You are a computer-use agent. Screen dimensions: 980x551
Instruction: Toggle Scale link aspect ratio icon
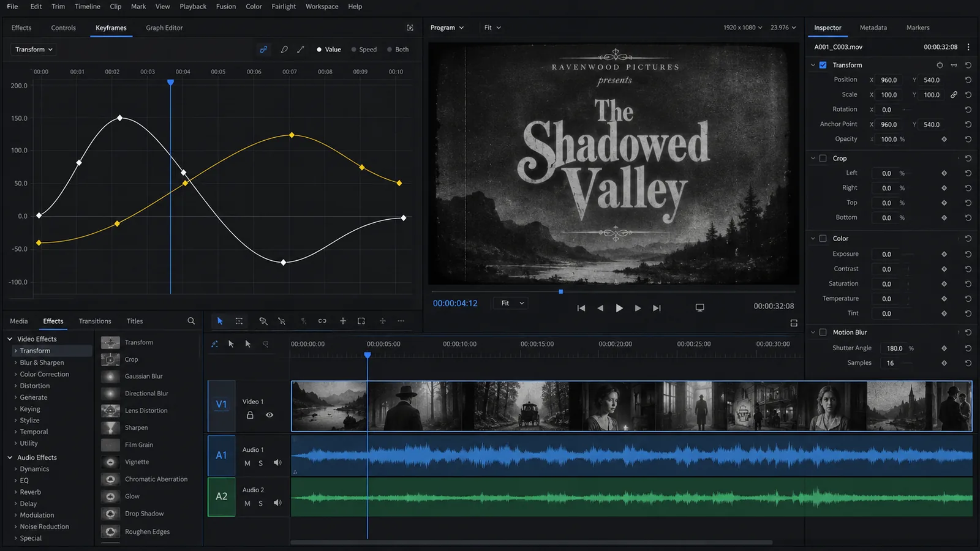click(x=954, y=95)
